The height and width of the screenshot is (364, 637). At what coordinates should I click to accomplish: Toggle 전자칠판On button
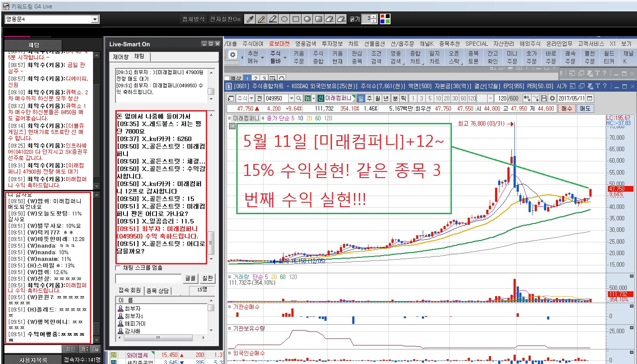[x=225, y=19]
